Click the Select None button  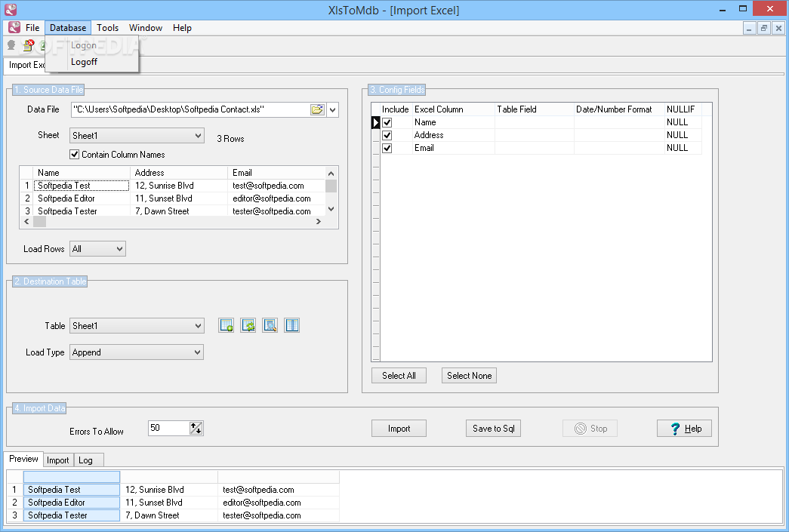click(x=469, y=376)
